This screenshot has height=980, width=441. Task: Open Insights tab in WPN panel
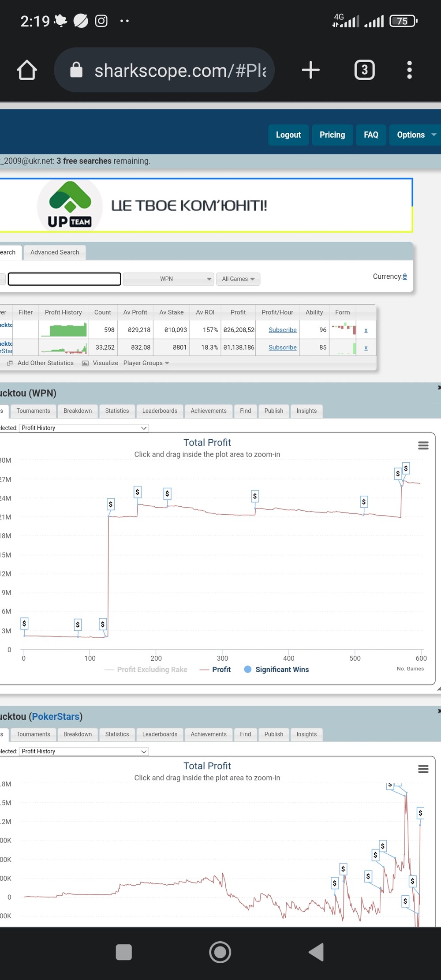[x=306, y=411]
